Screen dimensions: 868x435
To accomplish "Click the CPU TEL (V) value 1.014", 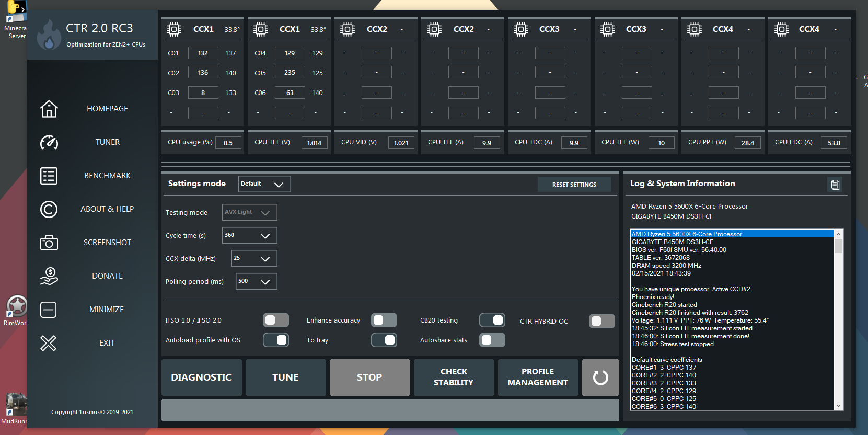I will 315,143.
